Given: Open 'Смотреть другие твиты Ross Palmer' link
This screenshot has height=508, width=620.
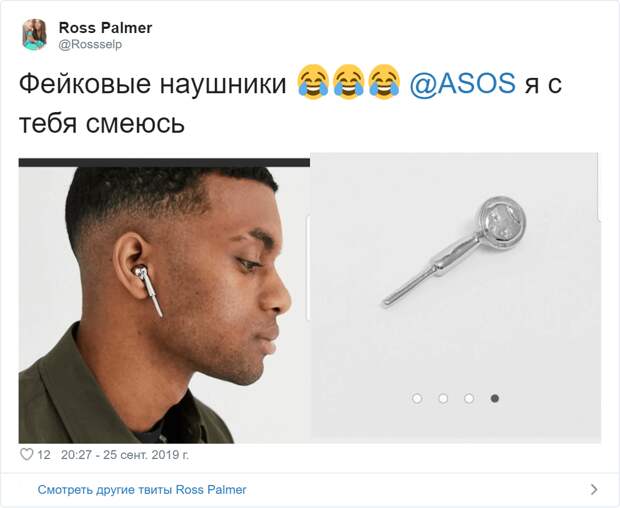Looking at the screenshot, I should pyautogui.click(x=142, y=490).
